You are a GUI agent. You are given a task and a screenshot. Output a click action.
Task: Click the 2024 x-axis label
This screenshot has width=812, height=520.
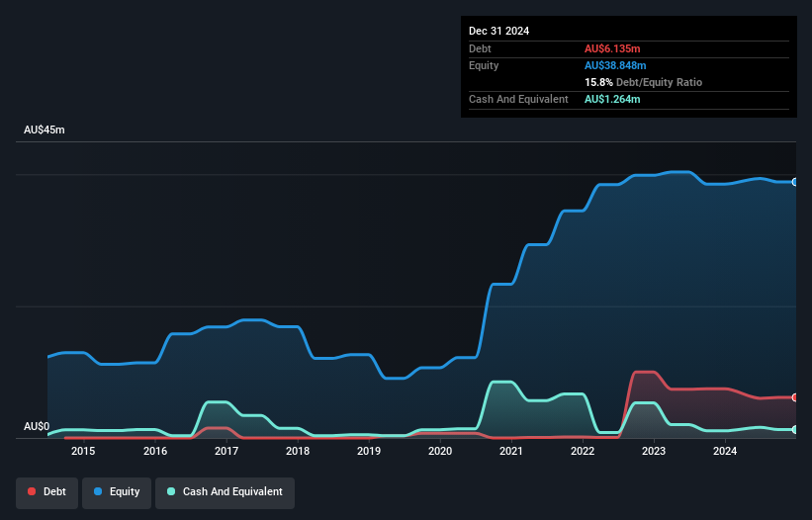pos(725,451)
